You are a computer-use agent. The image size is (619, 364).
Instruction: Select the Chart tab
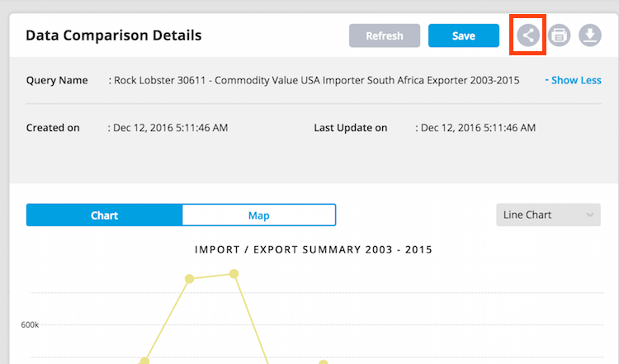[104, 215]
